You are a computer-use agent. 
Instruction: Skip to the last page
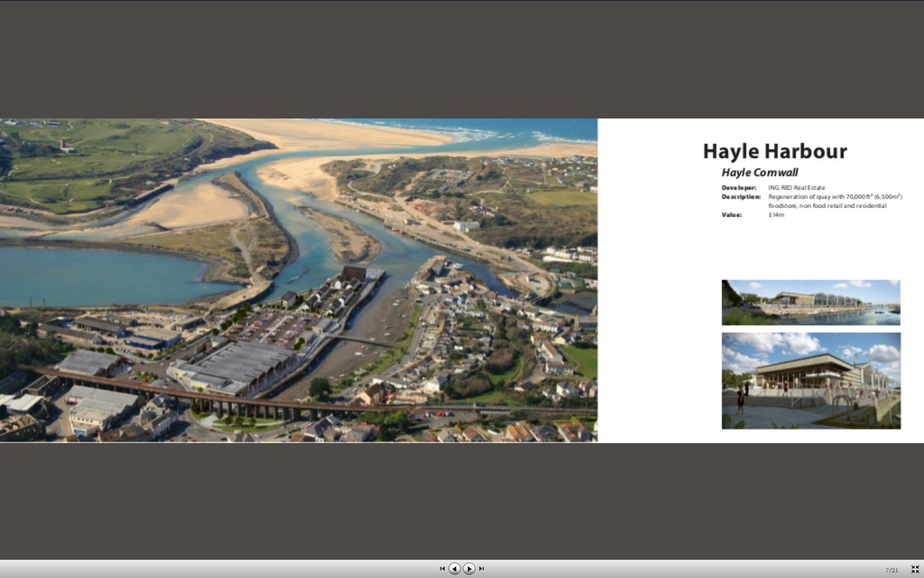pyautogui.click(x=481, y=569)
